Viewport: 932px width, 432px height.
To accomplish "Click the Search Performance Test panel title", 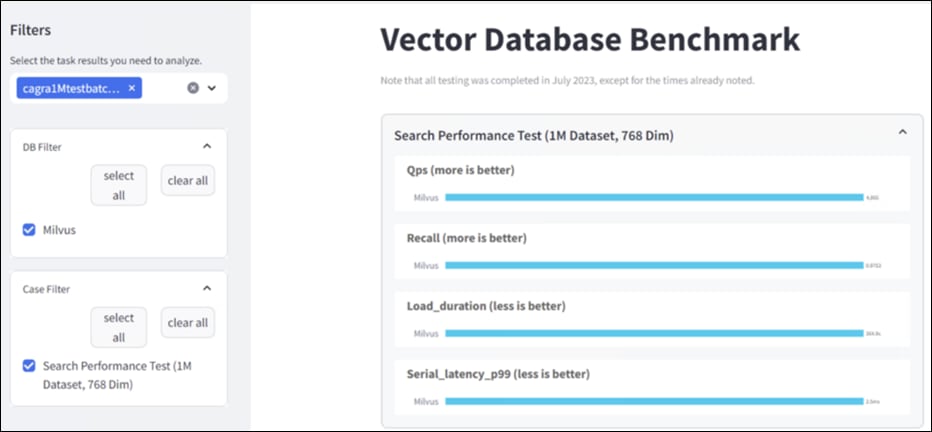I will pyautogui.click(x=533, y=134).
